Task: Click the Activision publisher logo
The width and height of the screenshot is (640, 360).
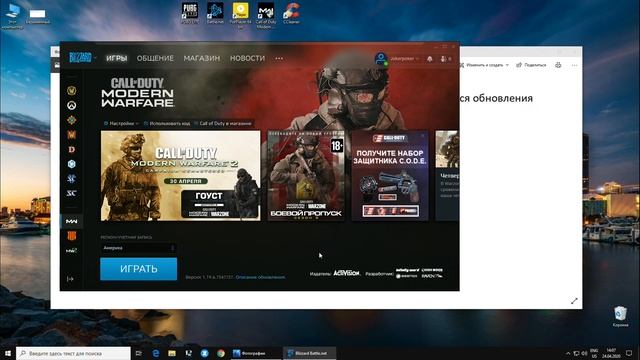Action: 347,273
